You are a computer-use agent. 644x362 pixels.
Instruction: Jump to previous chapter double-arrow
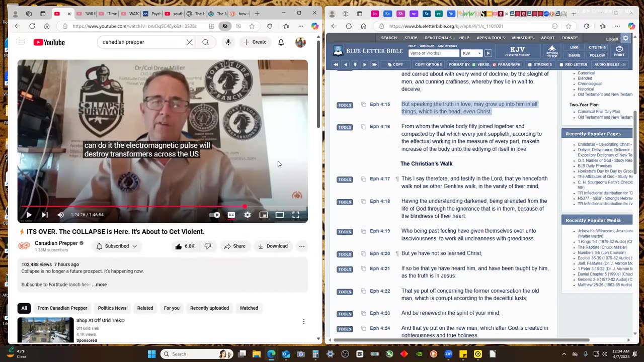tap(336, 64)
